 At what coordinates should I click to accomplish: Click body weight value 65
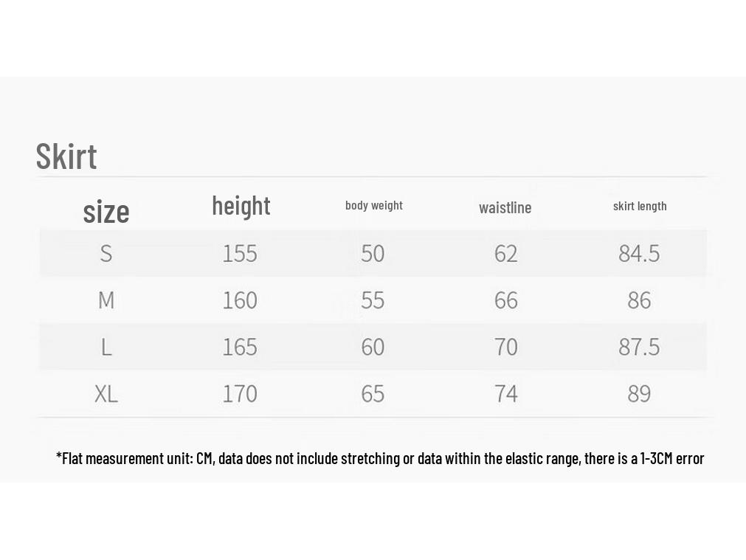pyautogui.click(x=373, y=394)
